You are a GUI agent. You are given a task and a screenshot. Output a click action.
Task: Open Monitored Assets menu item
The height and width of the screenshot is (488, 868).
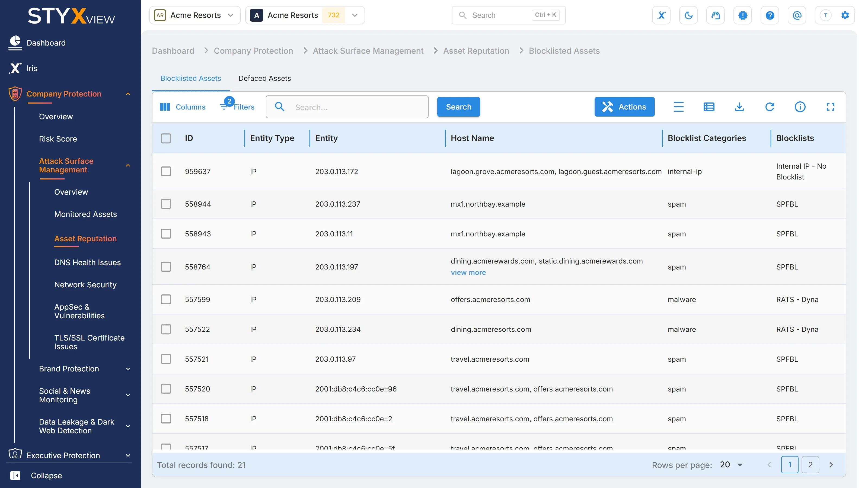(x=85, y=214)
